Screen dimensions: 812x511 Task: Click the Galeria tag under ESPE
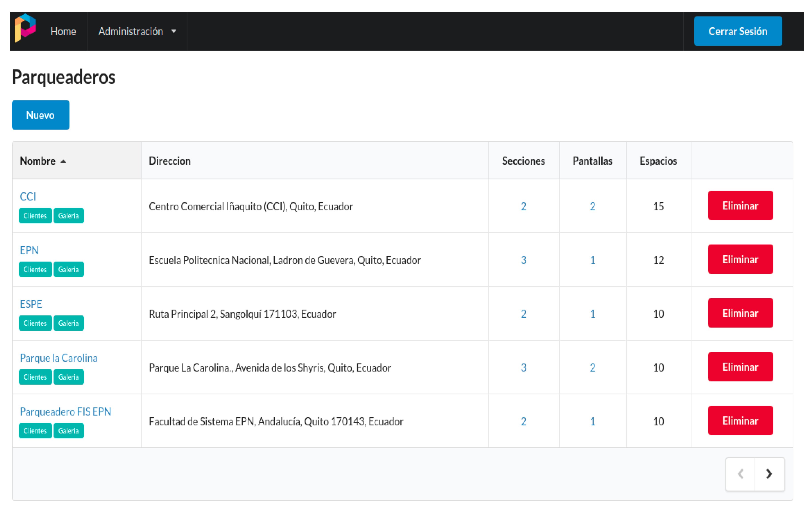[x=68, y=323]
